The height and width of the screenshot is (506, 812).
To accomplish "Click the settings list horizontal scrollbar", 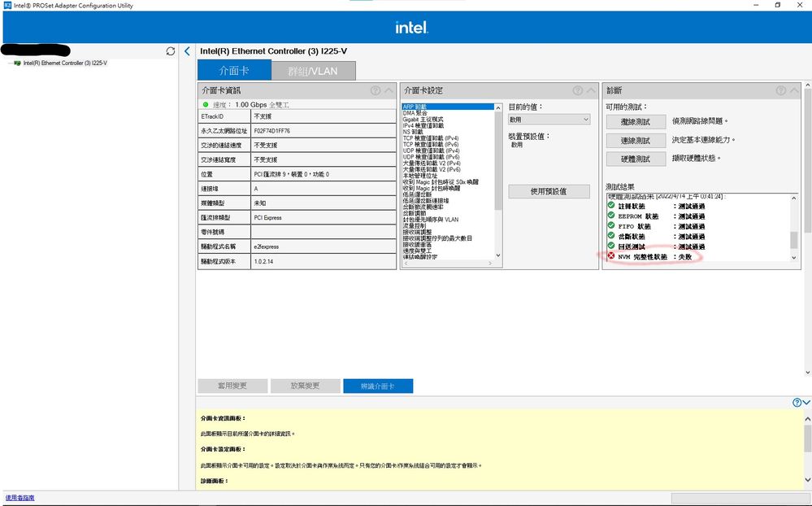I will pyautogui.click(x=449, y=264).
